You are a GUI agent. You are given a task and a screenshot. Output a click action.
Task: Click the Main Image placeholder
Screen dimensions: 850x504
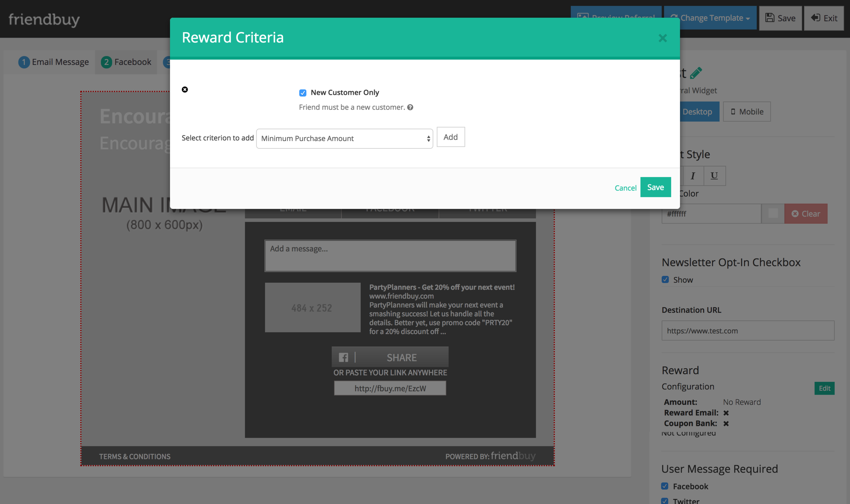[x=164, y=214]
